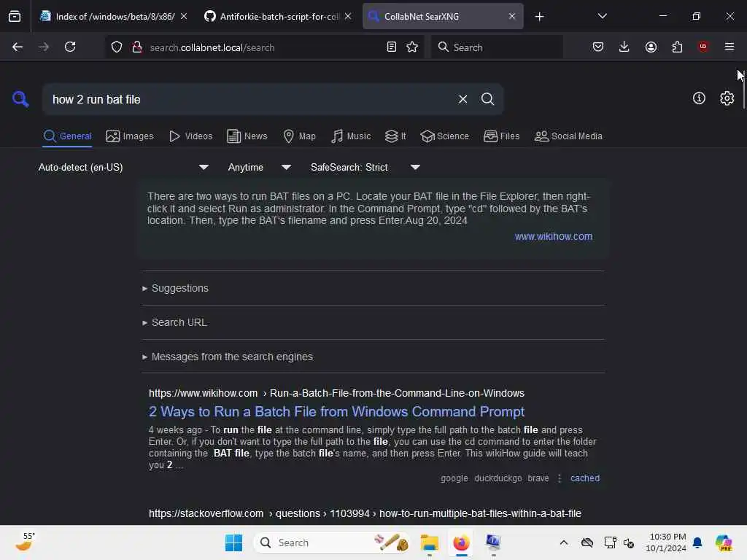Open SafeSearch: Strict dropdown

click(365, 167)
